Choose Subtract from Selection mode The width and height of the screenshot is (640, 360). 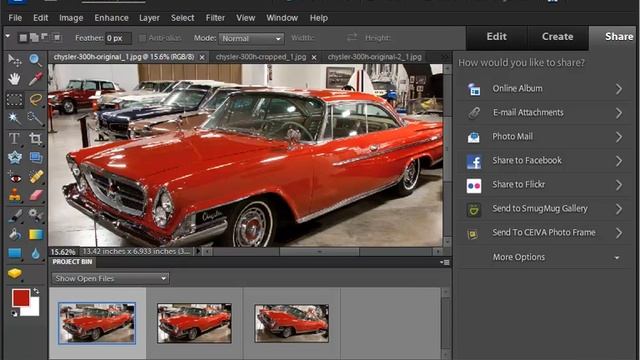pyautogui.click(x=44, y=37)
